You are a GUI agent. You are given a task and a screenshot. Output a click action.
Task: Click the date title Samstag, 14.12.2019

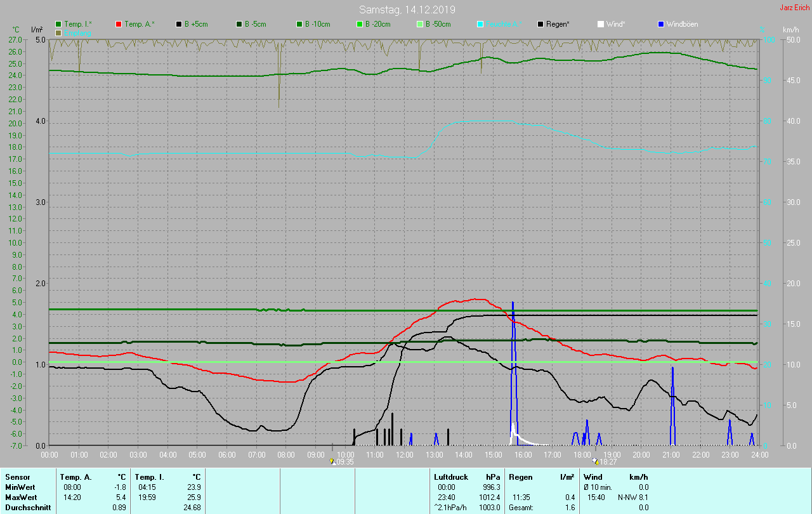407,10
